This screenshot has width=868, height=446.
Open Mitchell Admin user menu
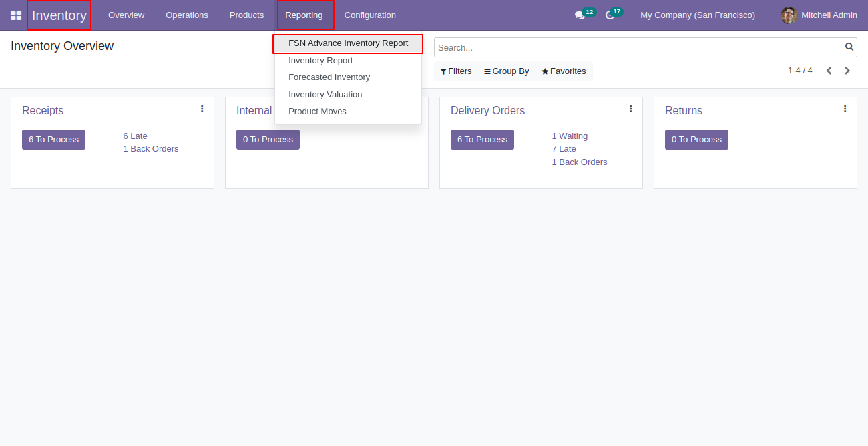(819, 15)
